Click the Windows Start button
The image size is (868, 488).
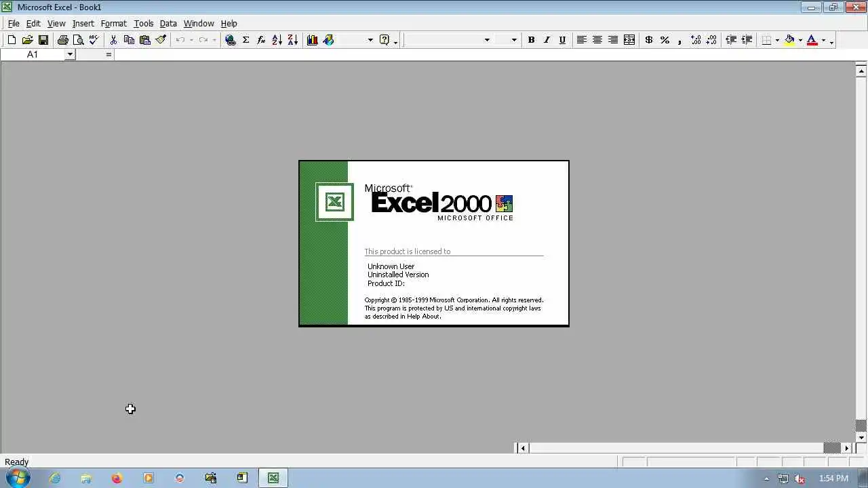(18, 478)
